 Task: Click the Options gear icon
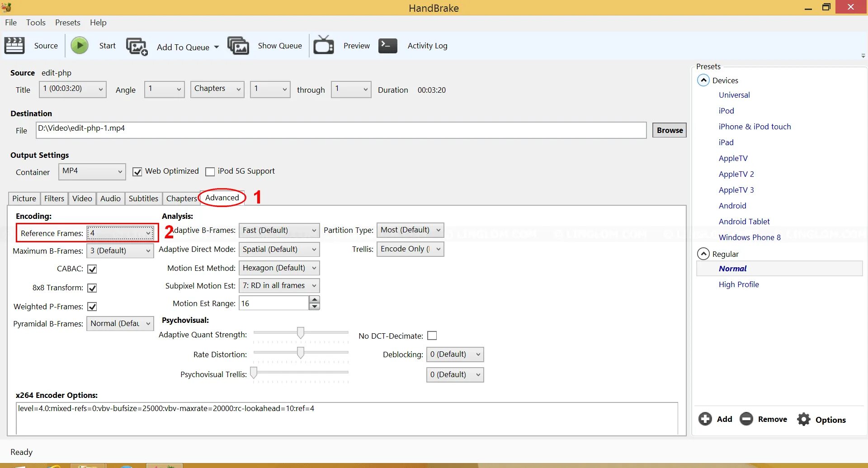804,419
